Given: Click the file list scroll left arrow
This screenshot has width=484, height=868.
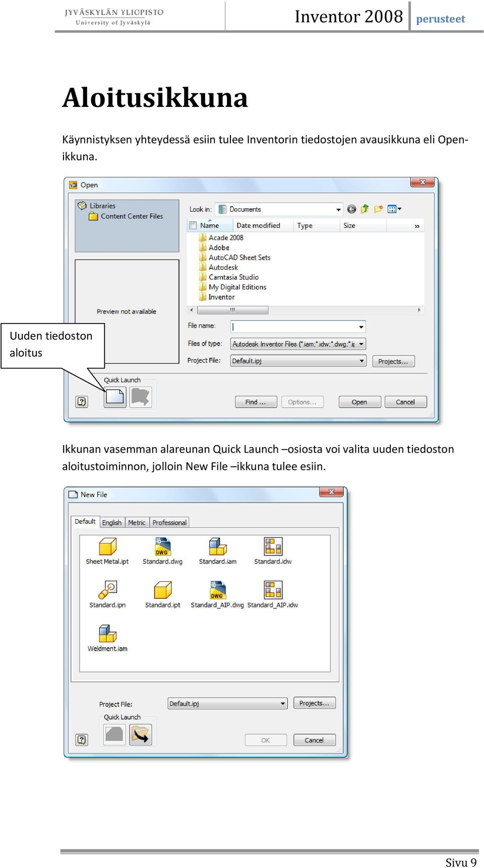Looking at the screenshot, I should pyautogui.click(x=191, y=310).
